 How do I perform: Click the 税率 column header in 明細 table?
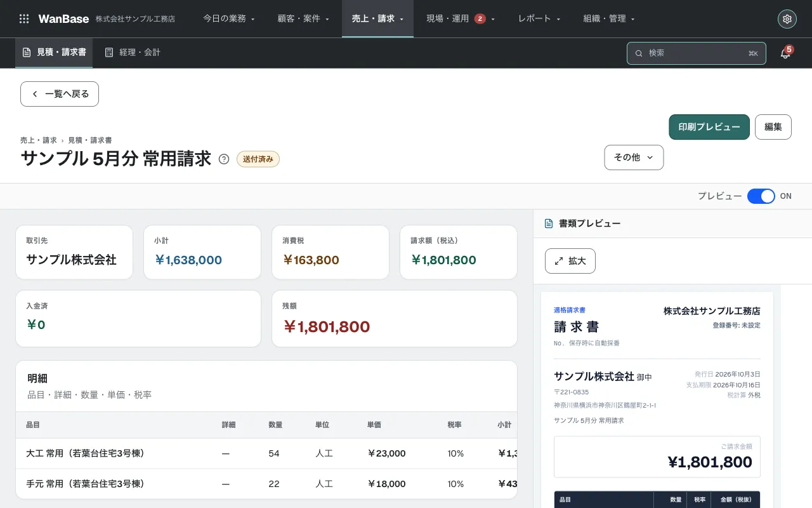[x=455, y=425]
